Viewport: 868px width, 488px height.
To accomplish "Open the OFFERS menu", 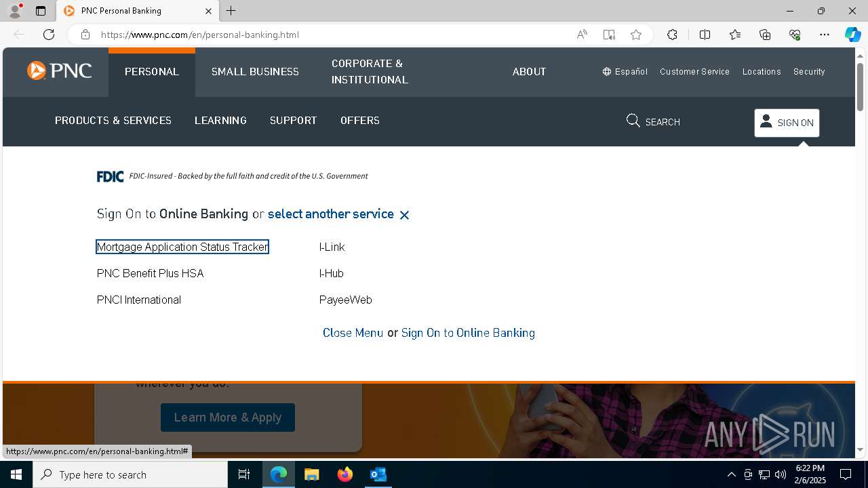I will [x=360, y=121].
